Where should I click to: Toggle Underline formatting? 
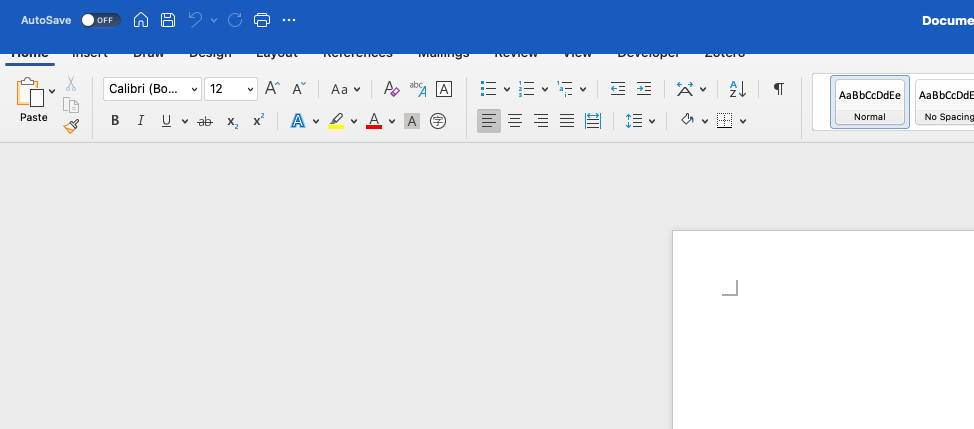coord(166,120)
